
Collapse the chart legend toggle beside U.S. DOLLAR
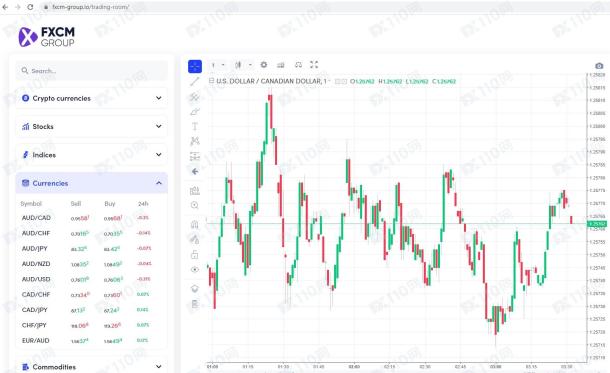click(211, 81)
